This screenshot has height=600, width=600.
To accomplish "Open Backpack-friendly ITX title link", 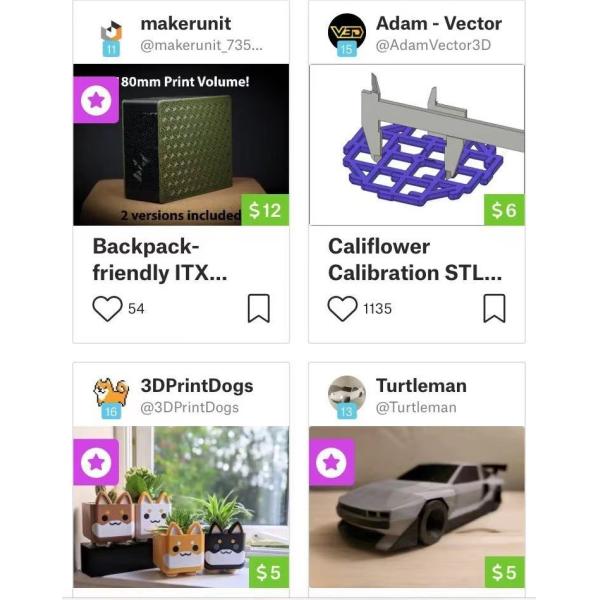I will point(160,259).
